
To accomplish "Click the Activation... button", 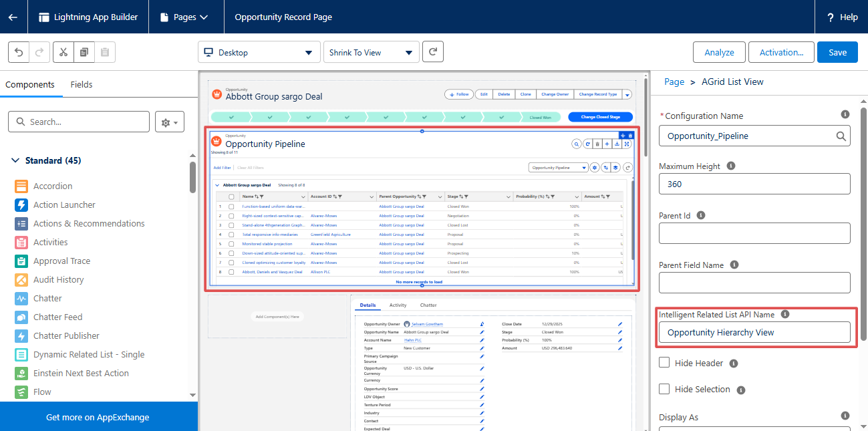I will 781,52.
